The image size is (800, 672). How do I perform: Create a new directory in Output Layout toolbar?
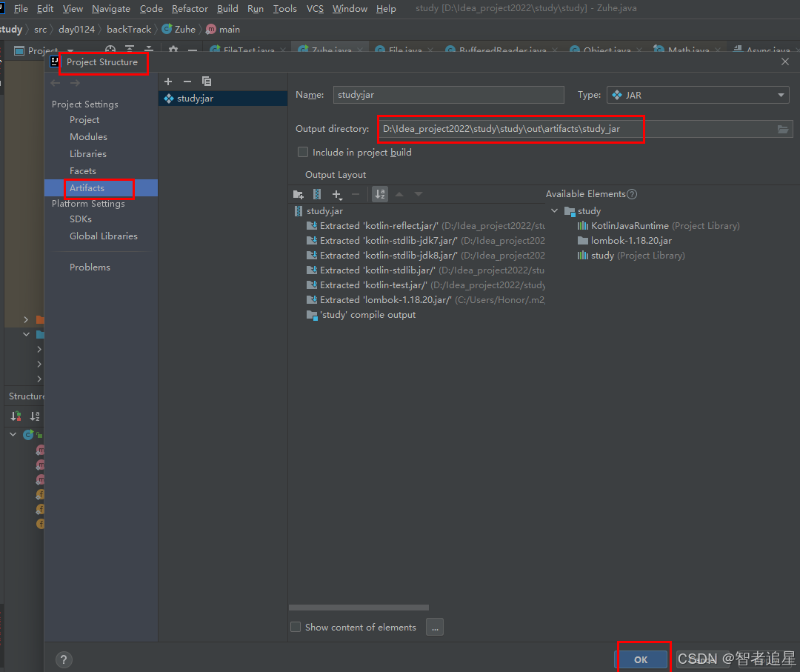point(299,194)
